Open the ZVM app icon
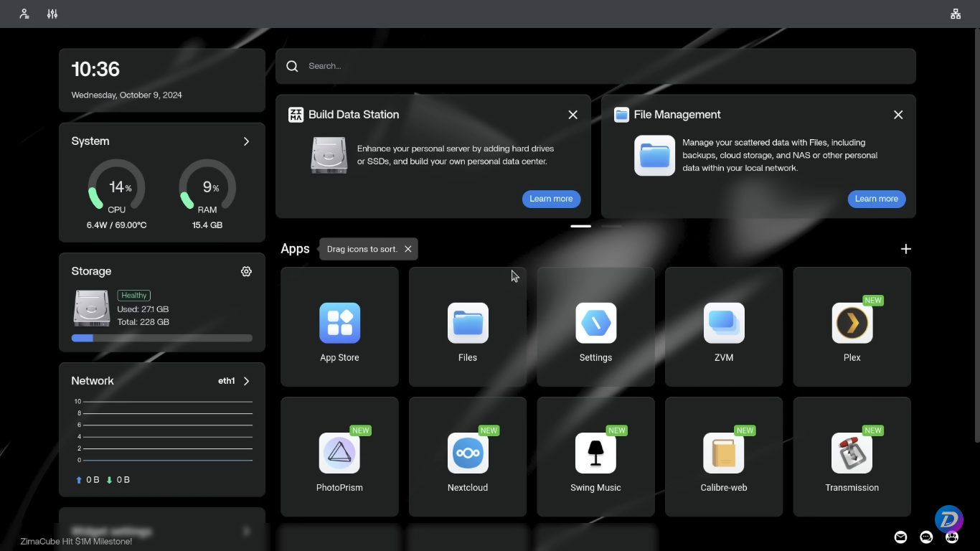Viewport: 980px width, 551px height. click(723, 324)
